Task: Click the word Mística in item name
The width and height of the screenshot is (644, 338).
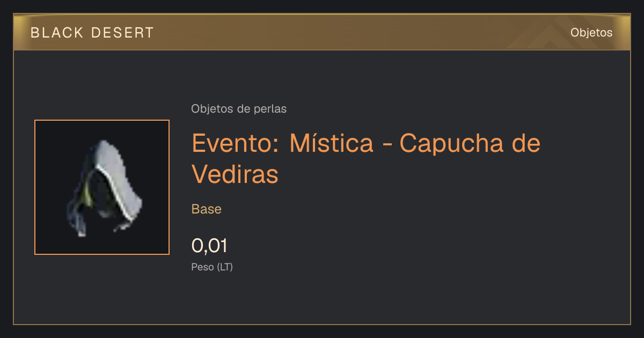Action: click(331, 143)
